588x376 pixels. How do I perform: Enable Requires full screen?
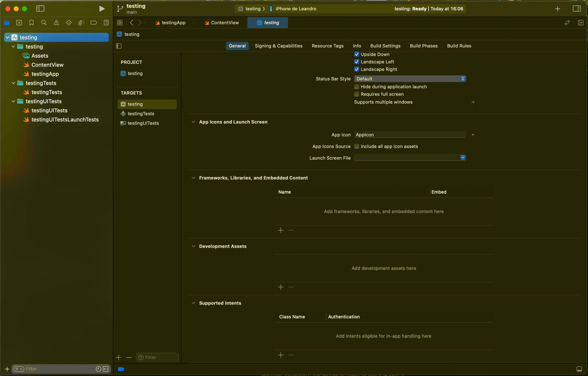pyautogui.click(x=357, y=94)
